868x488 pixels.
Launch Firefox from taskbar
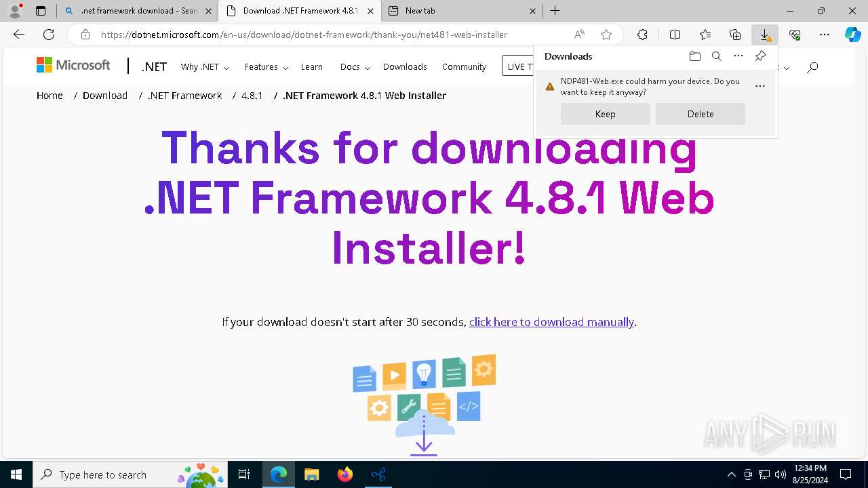[x=345, y=474]
